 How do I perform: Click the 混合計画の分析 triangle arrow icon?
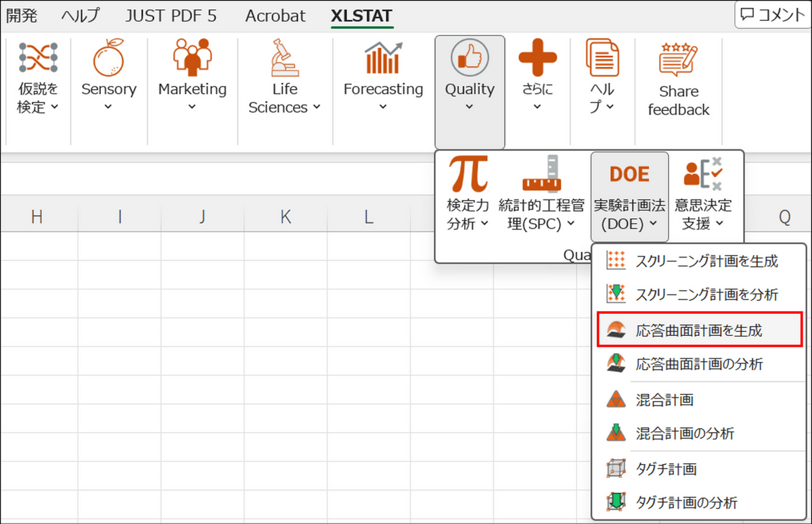[616, 433]
